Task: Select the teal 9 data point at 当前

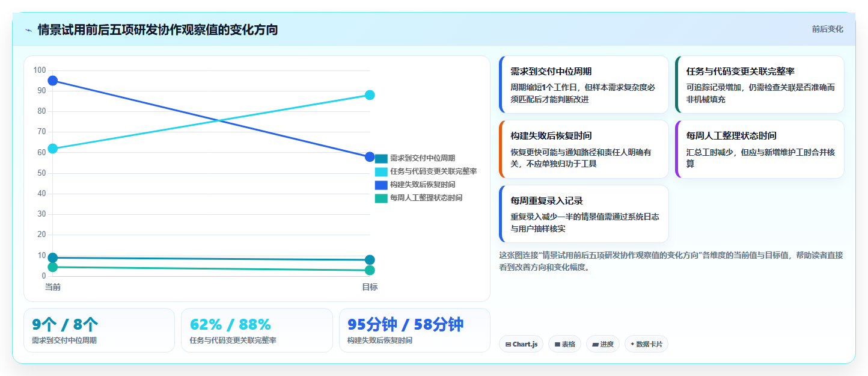Action: point(53,257)
